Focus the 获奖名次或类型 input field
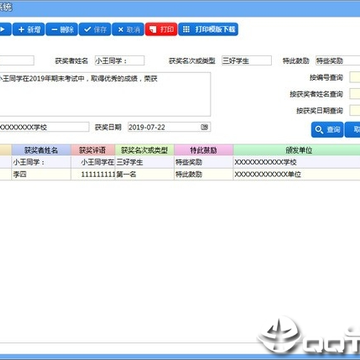This screenshot has height=360, width=360. tap(247, 61)
